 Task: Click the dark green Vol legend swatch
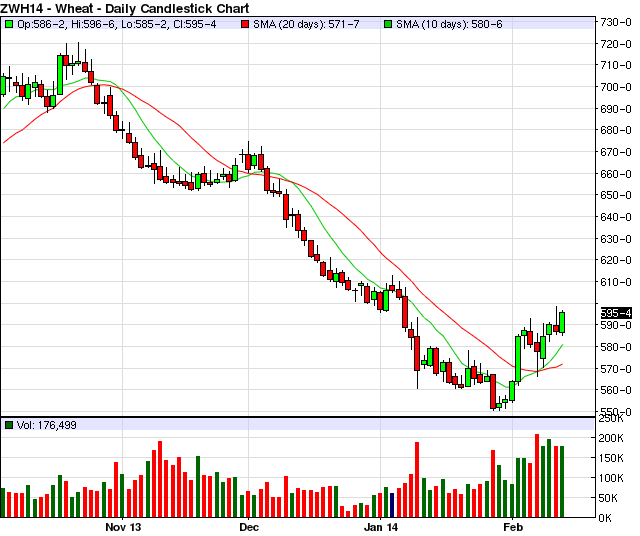tap(9, 425)
